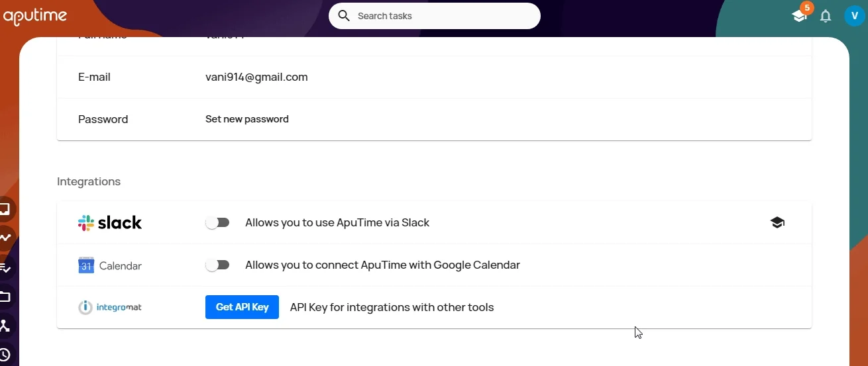868x366 pixels.
Task: Click the Get API Key button
Action: coord(242,307)
